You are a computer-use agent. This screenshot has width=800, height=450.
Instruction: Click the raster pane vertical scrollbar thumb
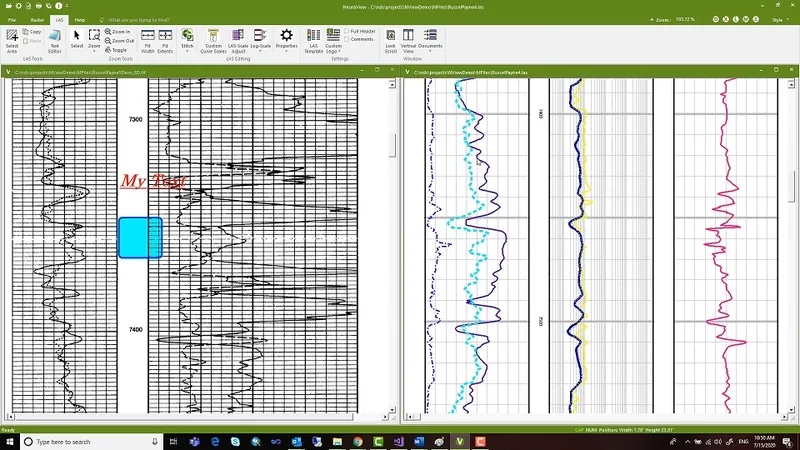pos(392,145)
